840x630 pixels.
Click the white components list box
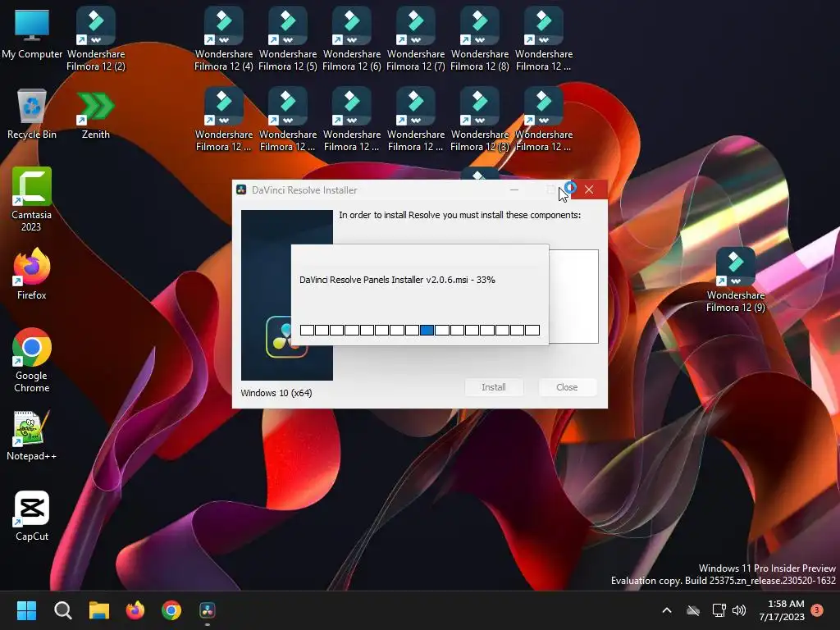573,296
